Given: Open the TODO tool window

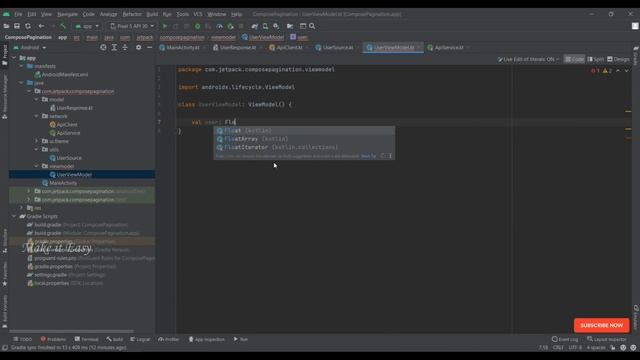Looking at the screenshot, I should point(22,339).
